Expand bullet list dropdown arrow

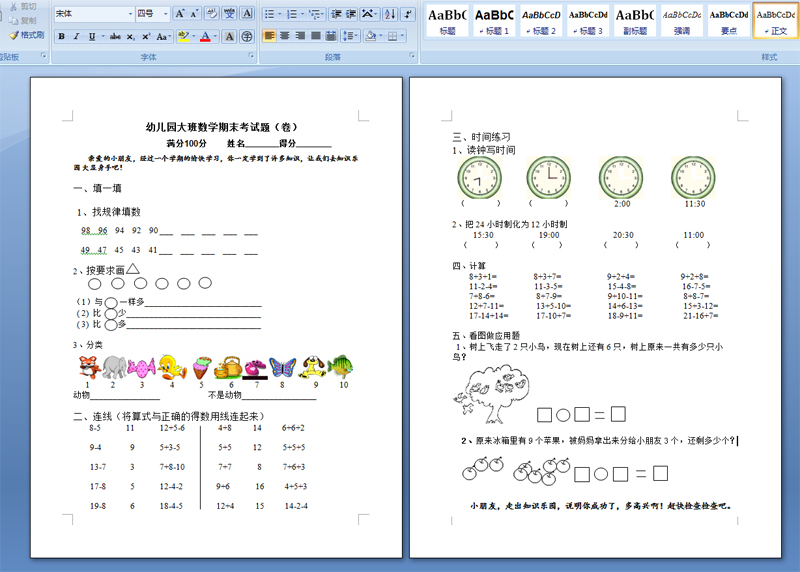coord(280,14)
